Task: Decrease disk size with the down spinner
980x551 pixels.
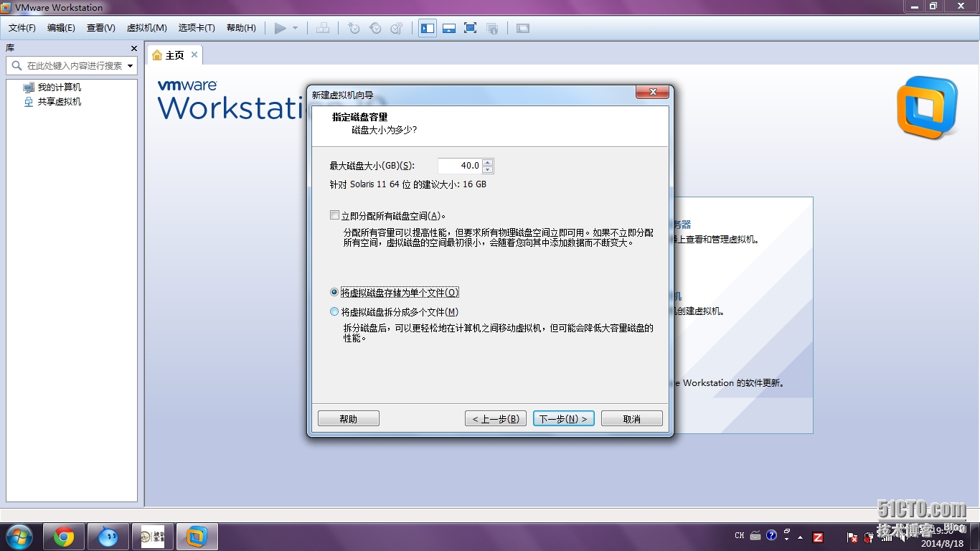Action: (488, 170)
